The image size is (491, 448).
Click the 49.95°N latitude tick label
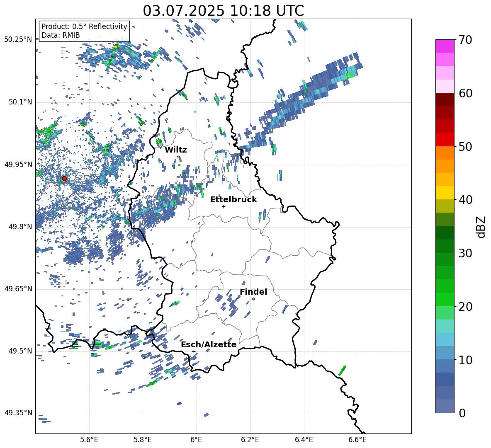pos(18,165)
